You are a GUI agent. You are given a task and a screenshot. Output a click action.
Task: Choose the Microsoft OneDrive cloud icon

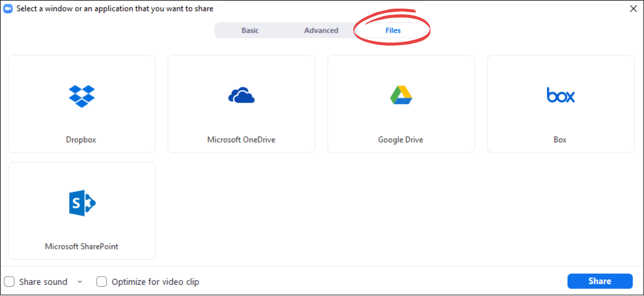(x=241, y=95)
